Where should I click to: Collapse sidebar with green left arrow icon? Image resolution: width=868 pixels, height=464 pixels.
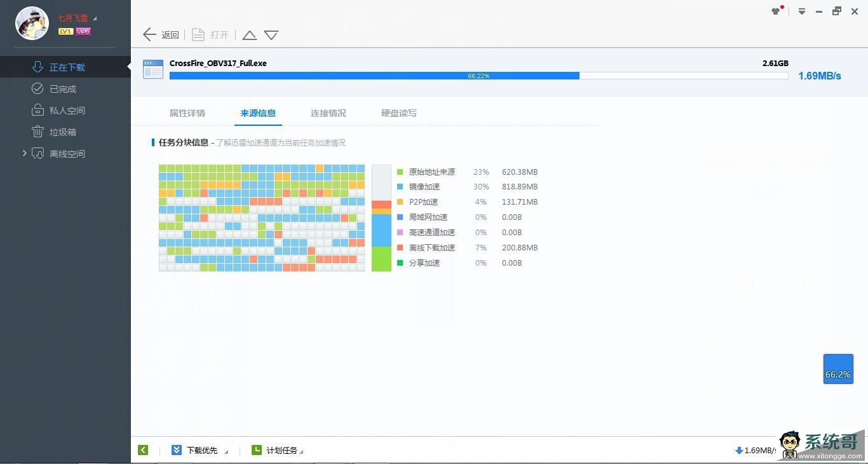143,450
